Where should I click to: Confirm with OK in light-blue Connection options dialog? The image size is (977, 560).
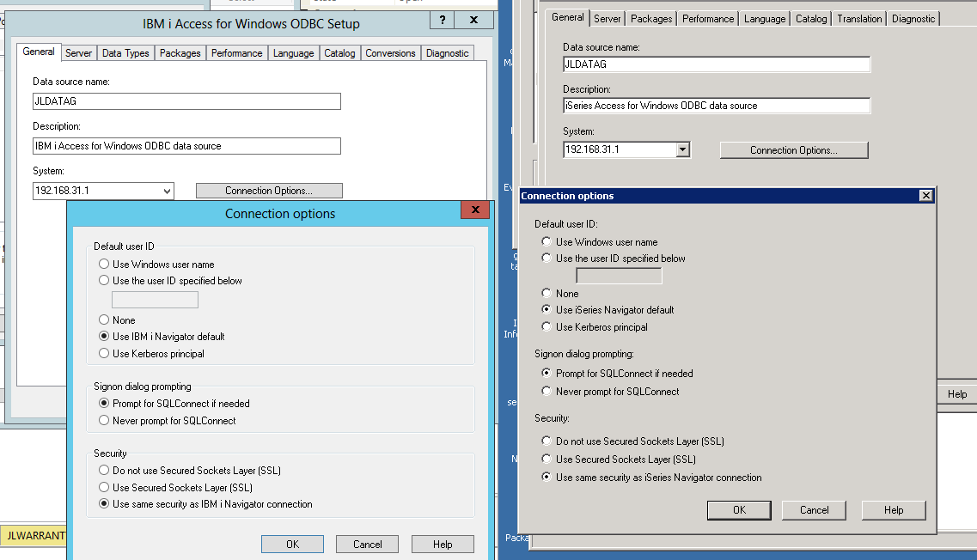pyautogui.click(x=292, y=544)
